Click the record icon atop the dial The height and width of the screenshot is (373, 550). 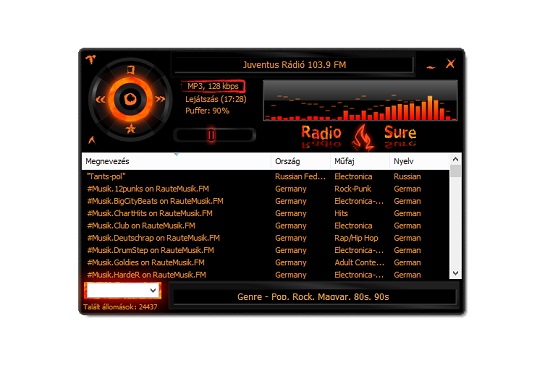pyautogui.click(x=130, y=70)
